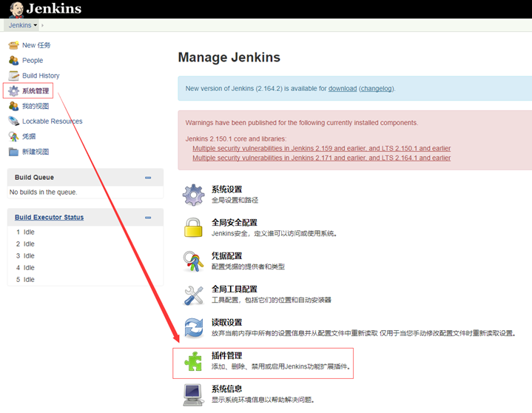The width and height of the screenshot is (532, 413).
Task: Click the 全局安全配置 padlock icon
Action: click(193, 228)
